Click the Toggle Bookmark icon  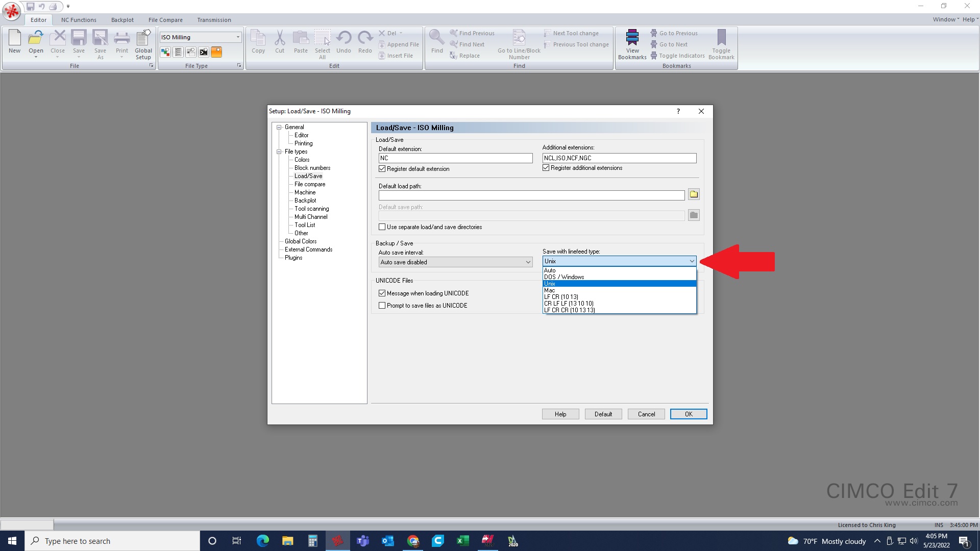click(x=721, y=44)
